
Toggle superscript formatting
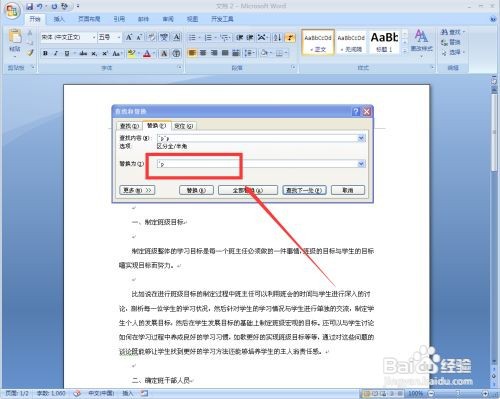(x=105, y=53)
